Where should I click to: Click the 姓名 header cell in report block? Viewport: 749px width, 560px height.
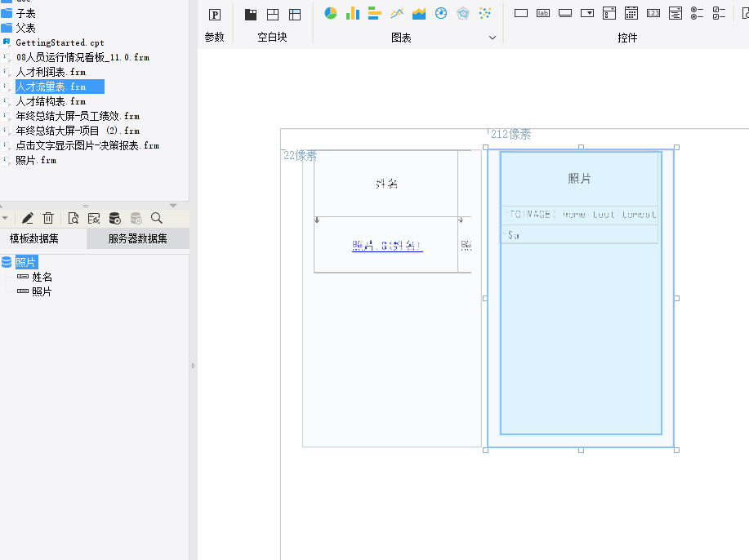[386, 184]
